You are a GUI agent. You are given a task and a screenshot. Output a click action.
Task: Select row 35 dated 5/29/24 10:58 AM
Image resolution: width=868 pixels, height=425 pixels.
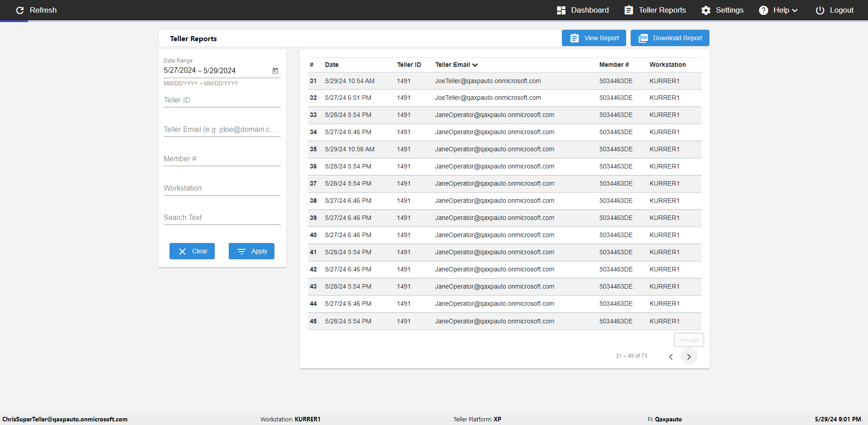click(x=505, y=149)
